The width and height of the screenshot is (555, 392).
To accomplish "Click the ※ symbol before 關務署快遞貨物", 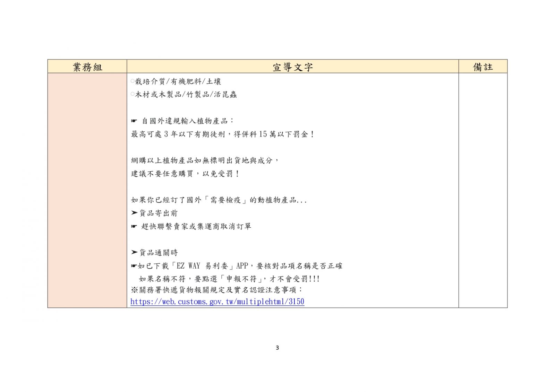I will [x=134, y=290].
